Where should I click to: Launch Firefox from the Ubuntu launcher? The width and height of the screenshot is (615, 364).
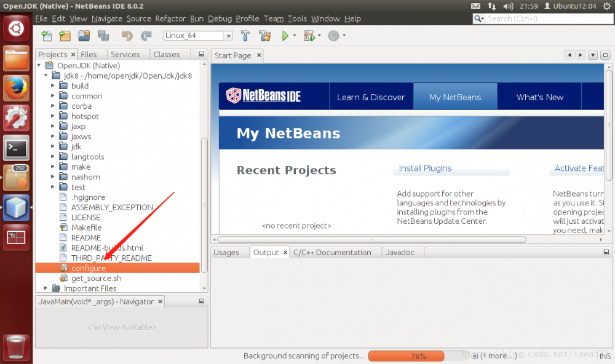pyautogui.click(x=15, y=88)
